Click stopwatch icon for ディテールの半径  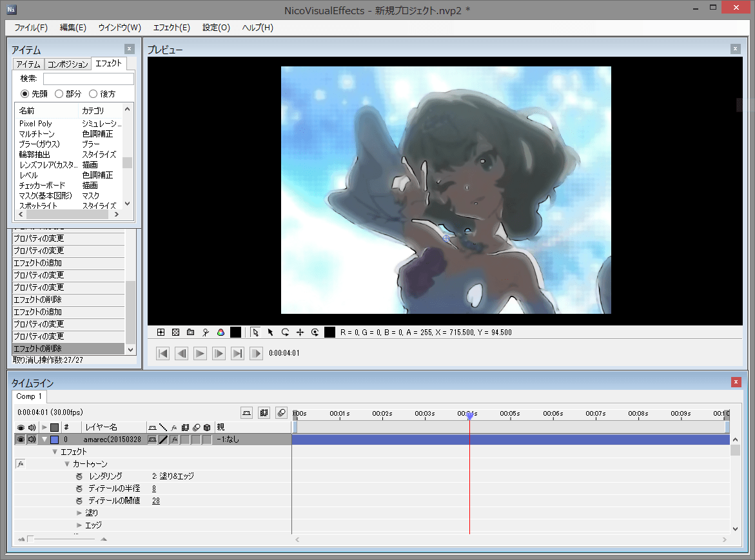click(79, 488)
